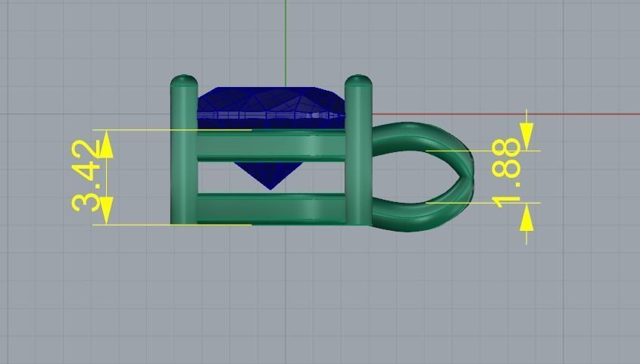The image size is (640, 364).
Task: Select the lower horizontal gallery bar
Action: [271, 208]
